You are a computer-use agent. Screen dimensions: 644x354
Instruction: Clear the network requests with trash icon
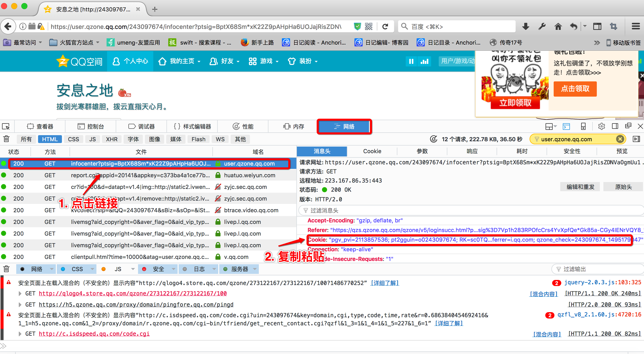coord(6,139)
